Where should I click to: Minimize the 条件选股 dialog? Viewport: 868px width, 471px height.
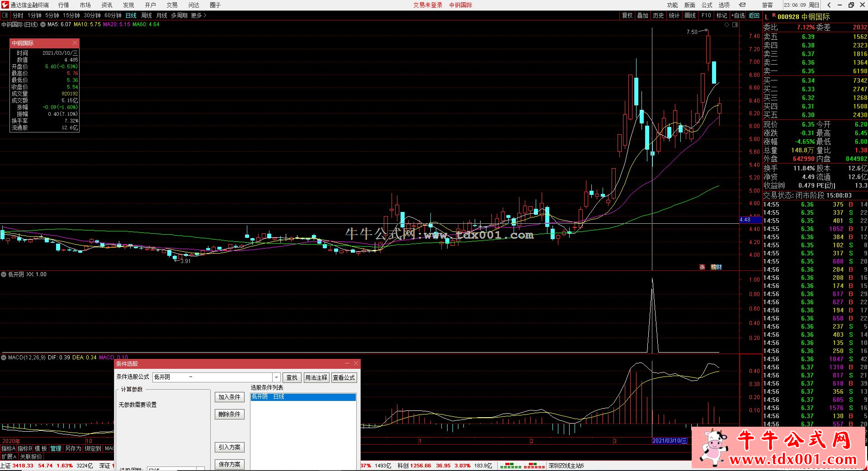(x=347, y=363)
